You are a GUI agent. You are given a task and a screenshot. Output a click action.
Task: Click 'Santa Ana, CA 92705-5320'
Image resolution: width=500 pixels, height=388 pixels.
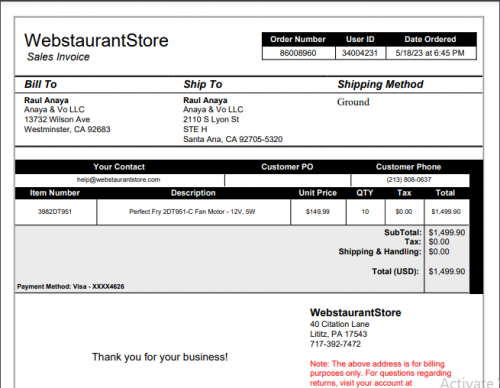pyautogui.click(x=233, y=139)
